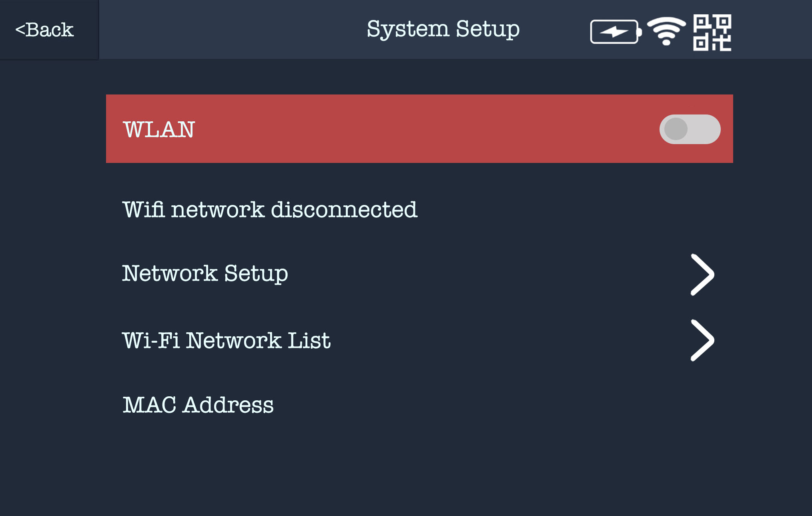Viewport: 812px width, 516px height.
Task: Click the "<" arrow of Back
Action: (20, 30)
